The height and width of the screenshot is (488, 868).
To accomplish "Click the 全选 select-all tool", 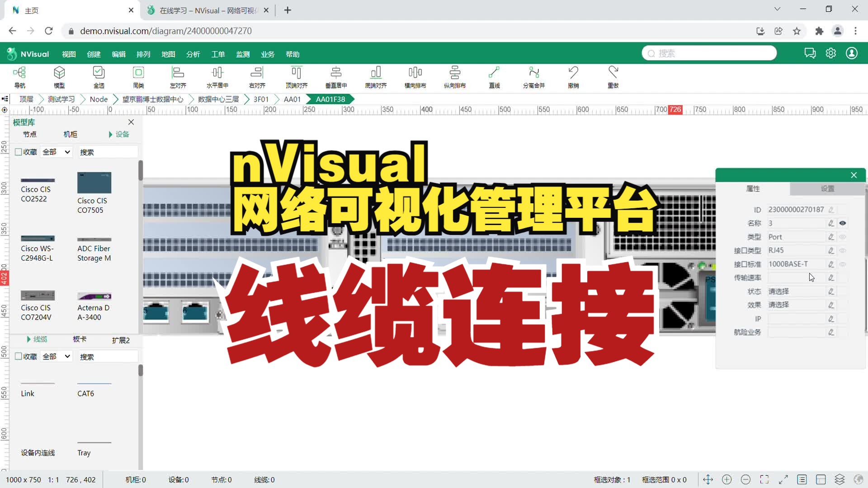I will click(99, 77).
